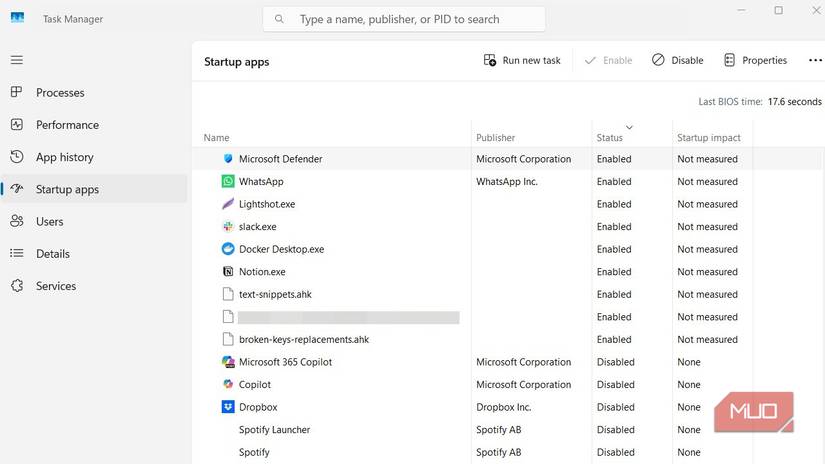Click the Dropbox Inc. publisher cell

(x=504, y=407)
